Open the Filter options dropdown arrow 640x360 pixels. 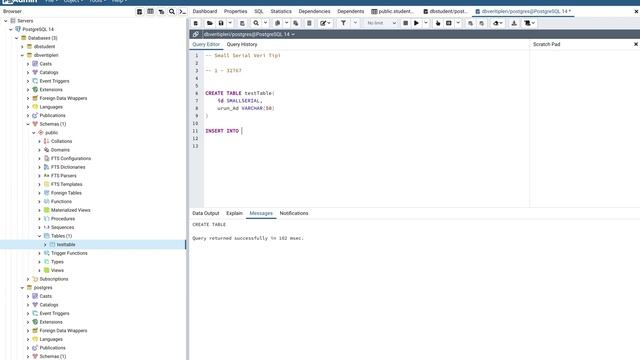(355, 23)
